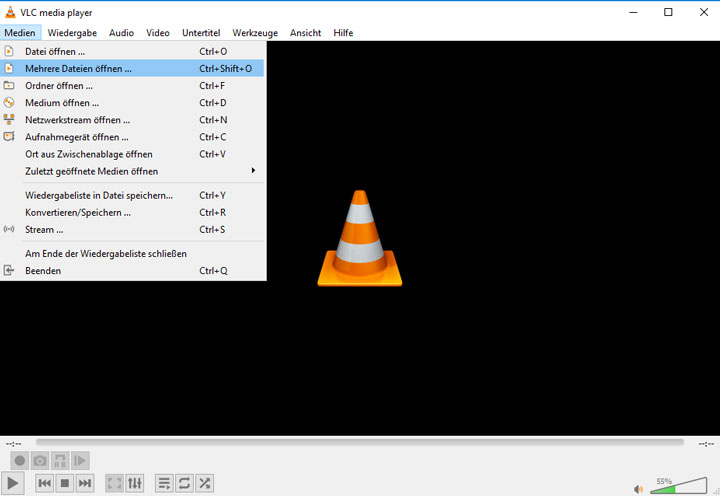Screen dimensions: 720x496
Task: Open the Hilfe menu
Action: [343, 33]
